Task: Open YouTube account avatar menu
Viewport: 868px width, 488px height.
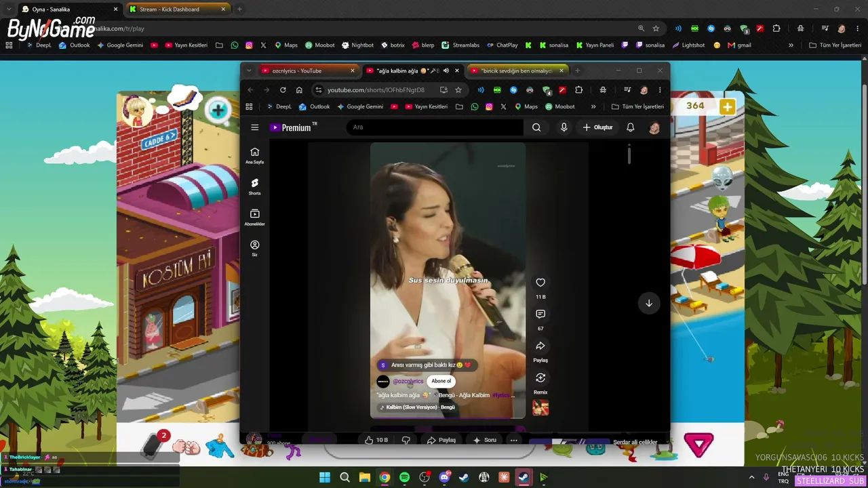Action: pyautogui.click(x=654, y=127)
